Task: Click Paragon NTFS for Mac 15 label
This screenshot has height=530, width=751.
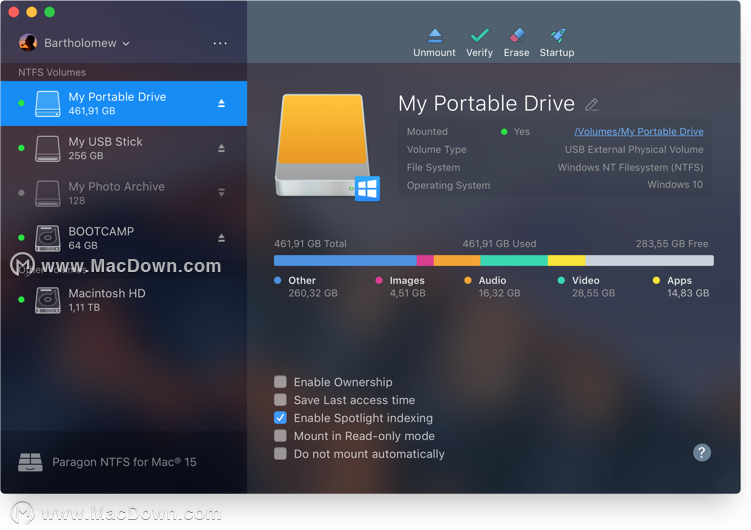Action: tap(124, 462)
